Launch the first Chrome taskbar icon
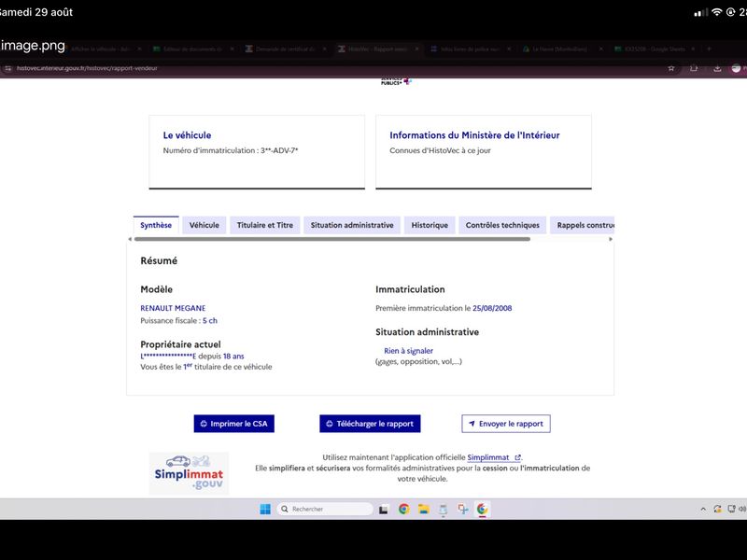 point(404,509)
